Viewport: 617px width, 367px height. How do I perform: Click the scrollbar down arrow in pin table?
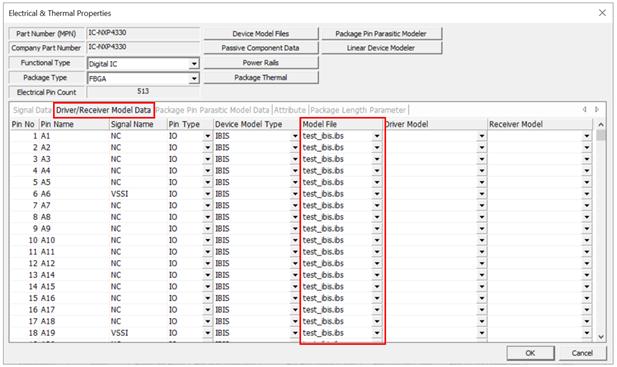coord(601,337)
